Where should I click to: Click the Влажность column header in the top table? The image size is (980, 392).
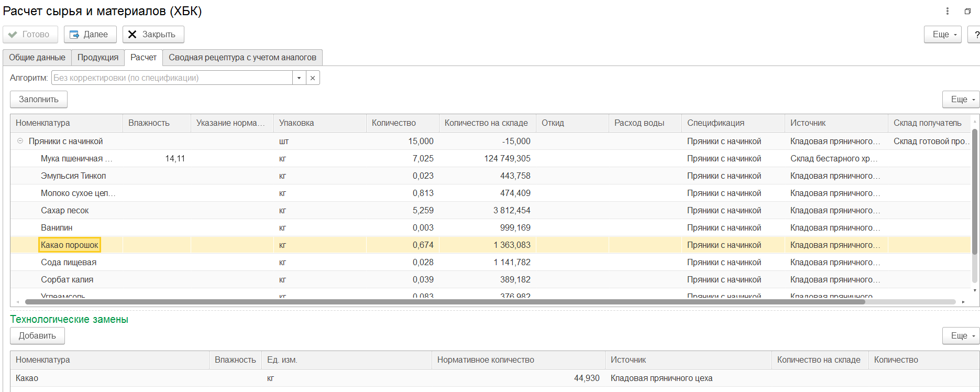[x=157, y=123]
